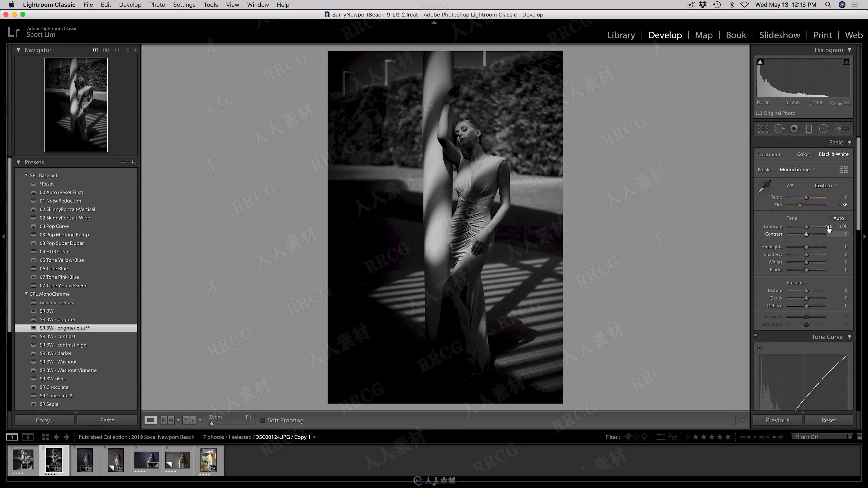Set Navigator zoom to FILL
868x488 pixels.
coord(106,50)
